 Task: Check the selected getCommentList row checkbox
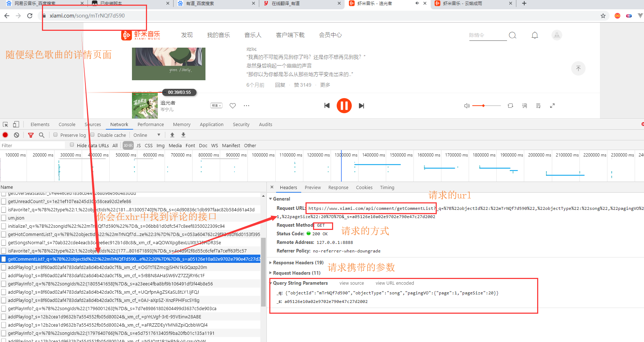click(x=4, y=259)
